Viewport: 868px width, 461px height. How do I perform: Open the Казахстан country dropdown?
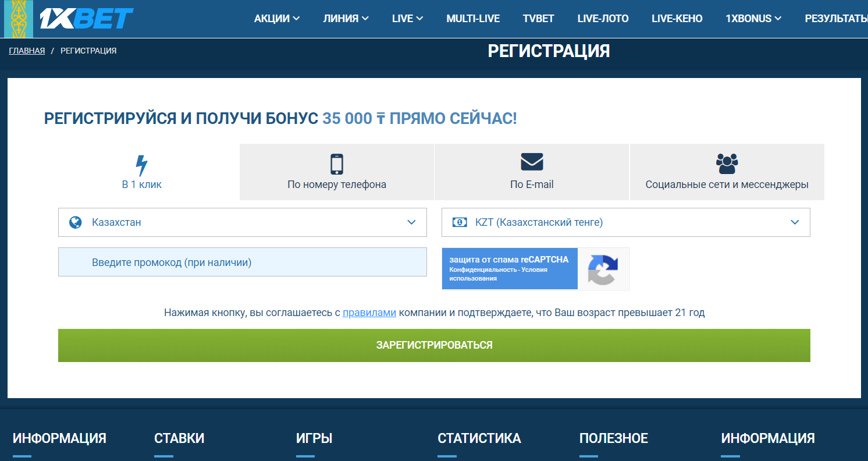[242, 222]
